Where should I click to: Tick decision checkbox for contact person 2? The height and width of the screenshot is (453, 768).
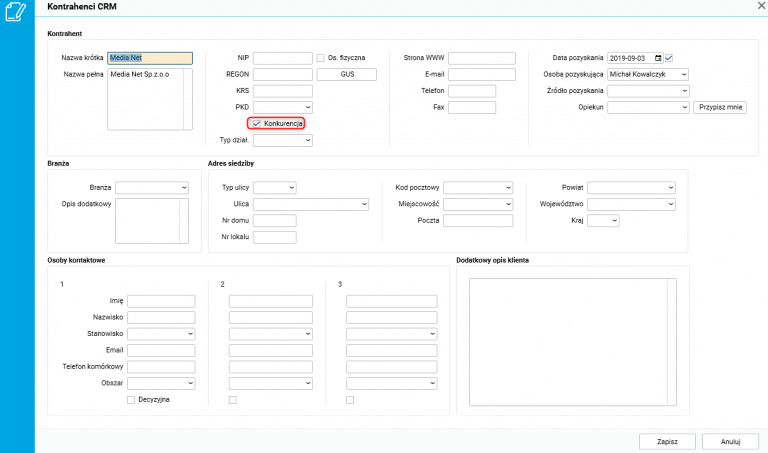point(233,400)
